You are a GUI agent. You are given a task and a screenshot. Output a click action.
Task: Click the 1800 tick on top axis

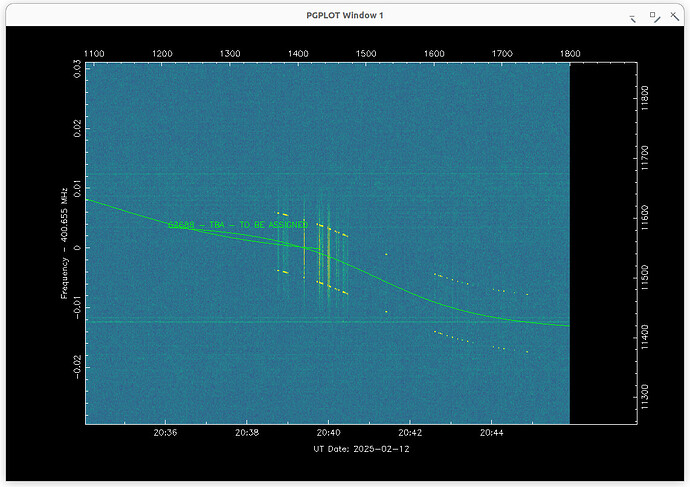570,53
